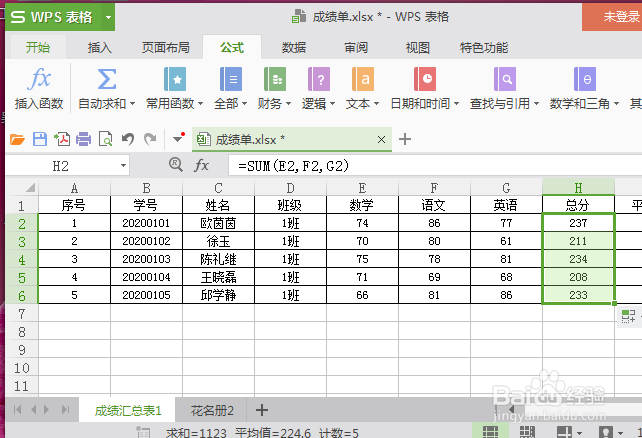Open the Text functions book icon
Screen dimensions: 642x438
pos(363,79)
